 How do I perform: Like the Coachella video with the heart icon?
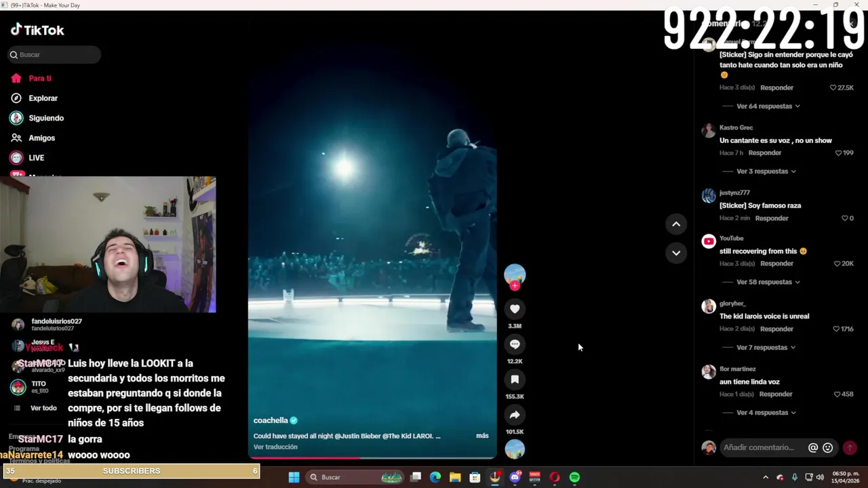[515, 309]
